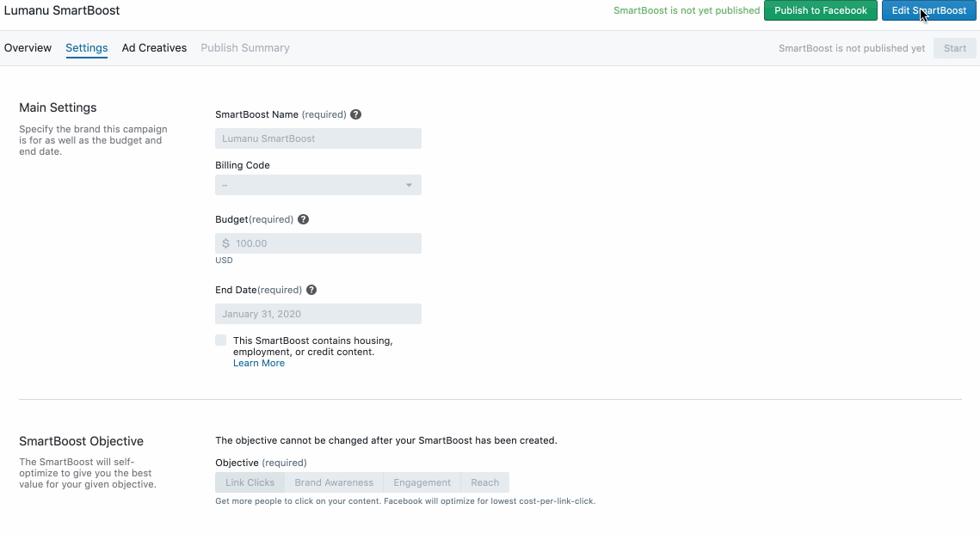Click the SmartBoost Name input field
This screenshot has height=534, width=980.
(x=318, y=138)
